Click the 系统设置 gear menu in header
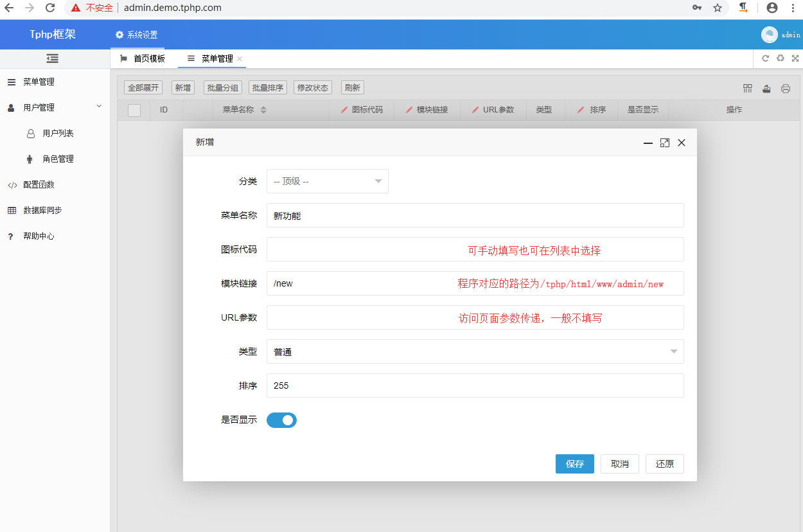This screenshot has width=803, height=532. click(136, 35)
